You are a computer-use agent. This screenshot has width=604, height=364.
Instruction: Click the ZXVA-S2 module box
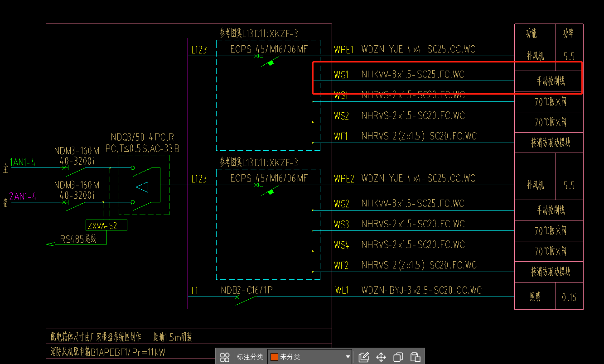click(x=106, y=225)
